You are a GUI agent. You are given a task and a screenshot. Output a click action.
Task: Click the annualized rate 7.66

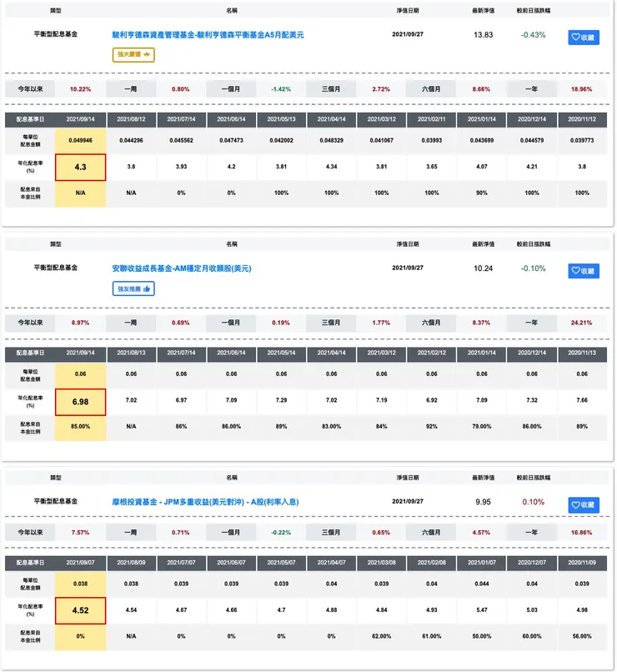[582, 400]
